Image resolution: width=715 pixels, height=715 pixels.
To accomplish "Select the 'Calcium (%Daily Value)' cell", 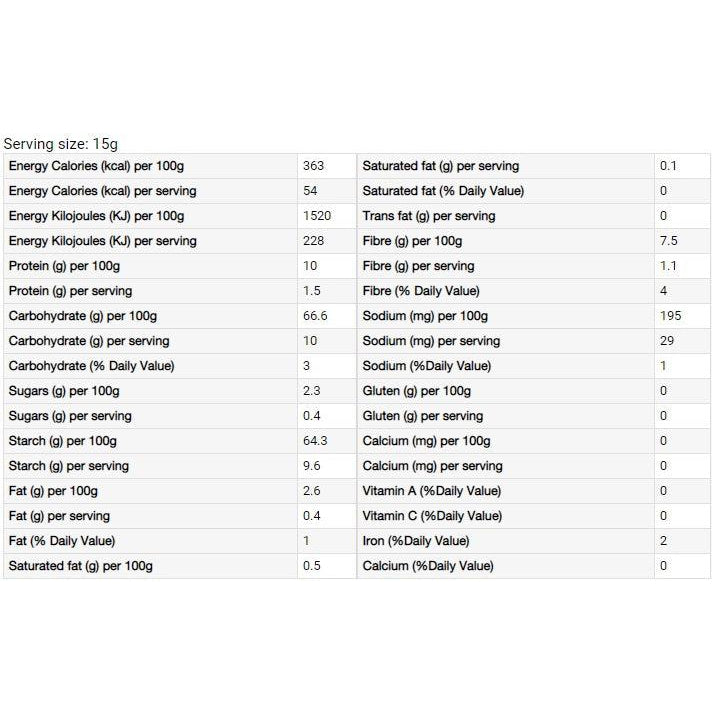I will (428, 566).
